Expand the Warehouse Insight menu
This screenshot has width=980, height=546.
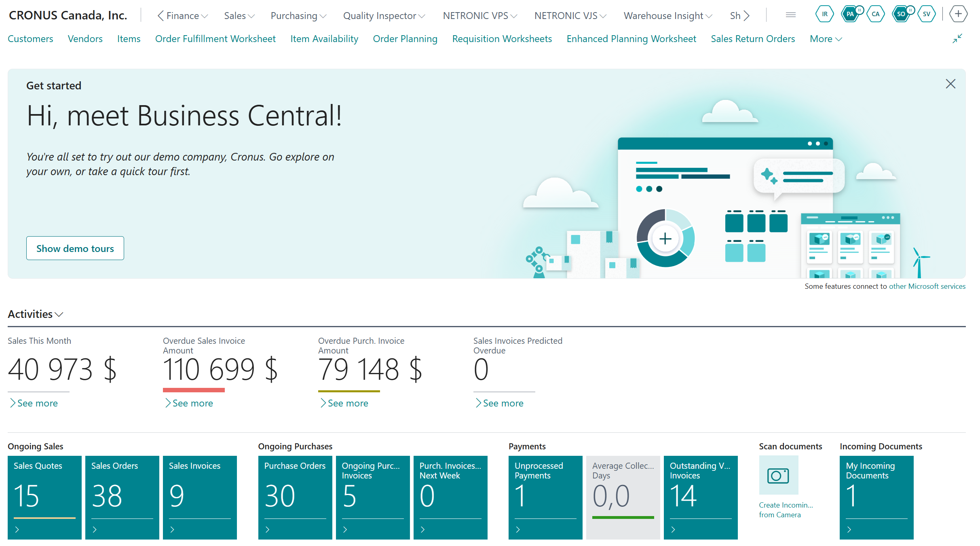(x=668, y=16)
